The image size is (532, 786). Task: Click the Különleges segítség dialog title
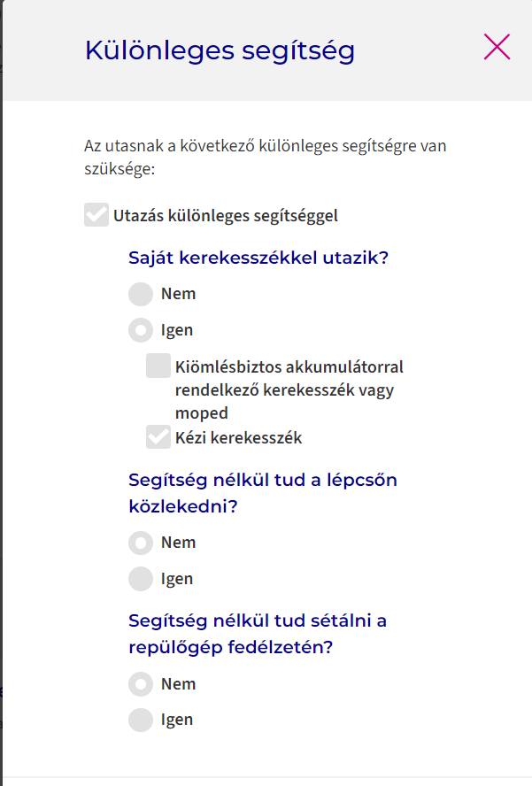click(220, 51)
